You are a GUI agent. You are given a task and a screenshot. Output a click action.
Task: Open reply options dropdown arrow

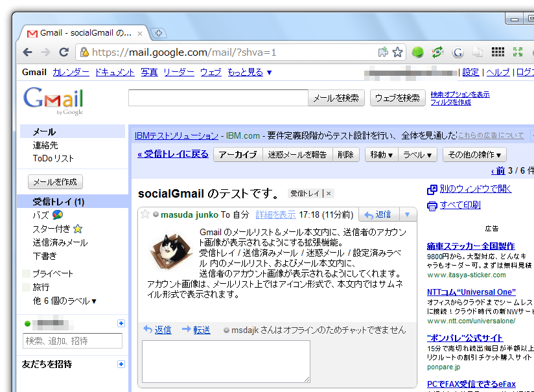tap(407, 214)
